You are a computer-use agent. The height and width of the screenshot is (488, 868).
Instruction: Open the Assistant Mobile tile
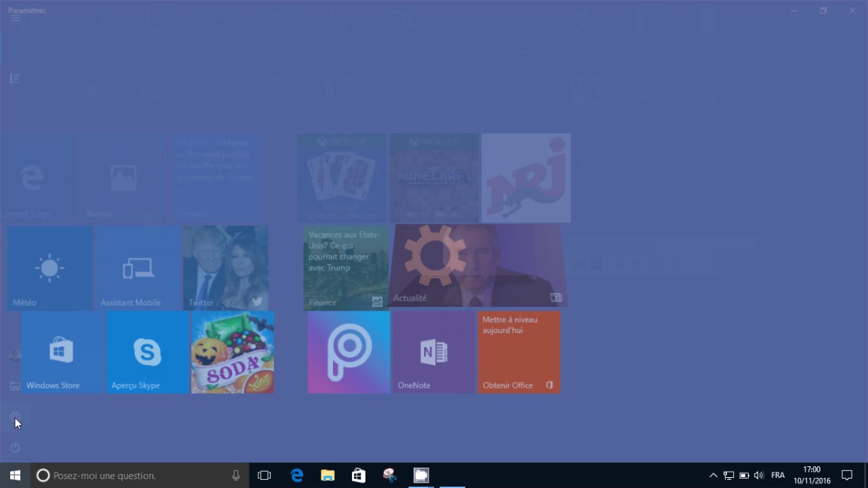coord(138,268)
